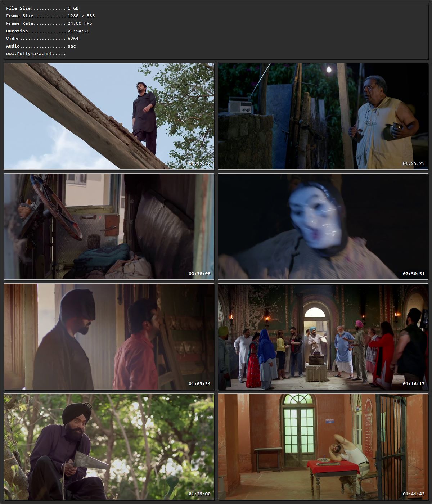Click the Video codec value h264
The width and height of the screenshot is (432, 504).
point(73,39)
